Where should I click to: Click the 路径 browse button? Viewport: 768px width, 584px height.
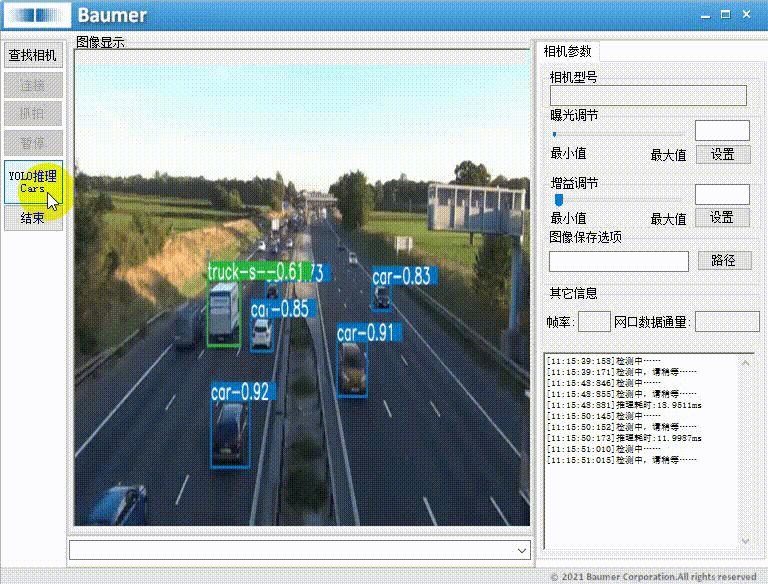[x=724, y=261]
